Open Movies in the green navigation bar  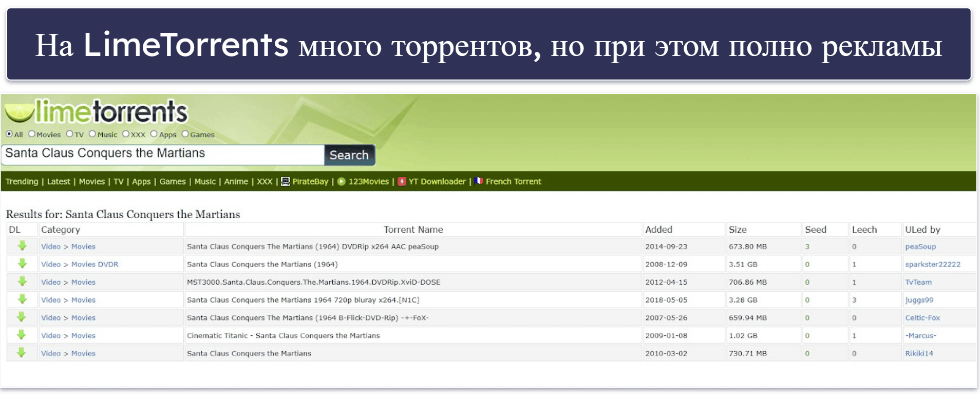[92, 181]
